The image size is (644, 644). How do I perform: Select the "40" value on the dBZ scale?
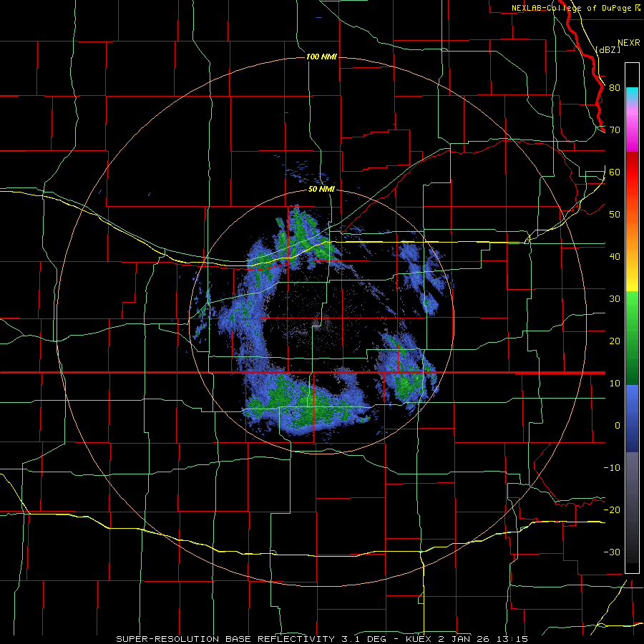pos(615,256)
